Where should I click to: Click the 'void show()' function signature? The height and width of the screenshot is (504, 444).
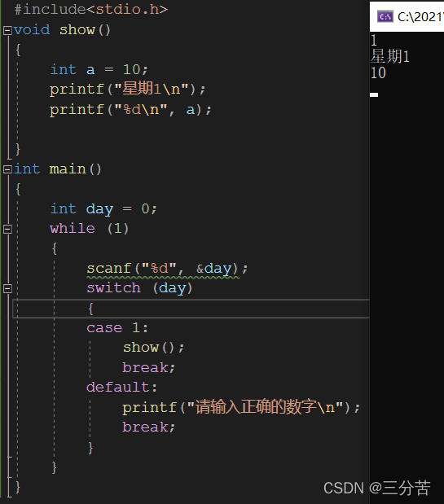point(63,30)
